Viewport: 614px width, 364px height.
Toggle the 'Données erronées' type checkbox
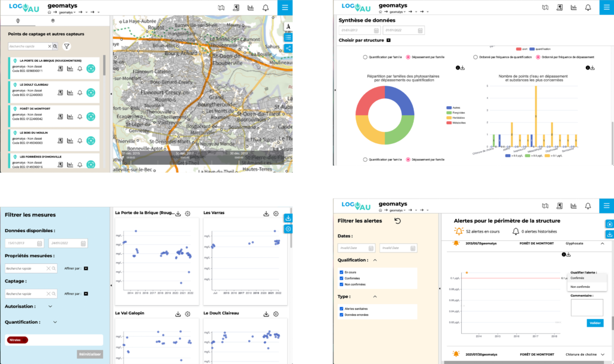click(341, 315)
